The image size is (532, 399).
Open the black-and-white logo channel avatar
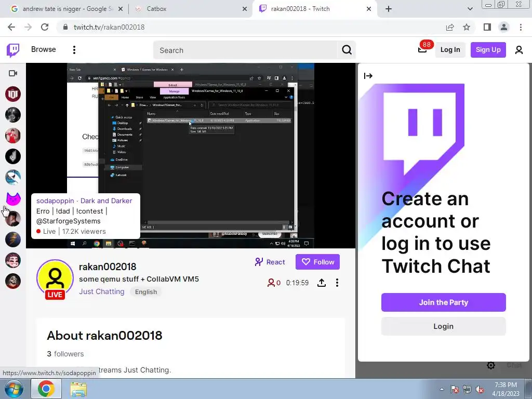tap(13, 156)
